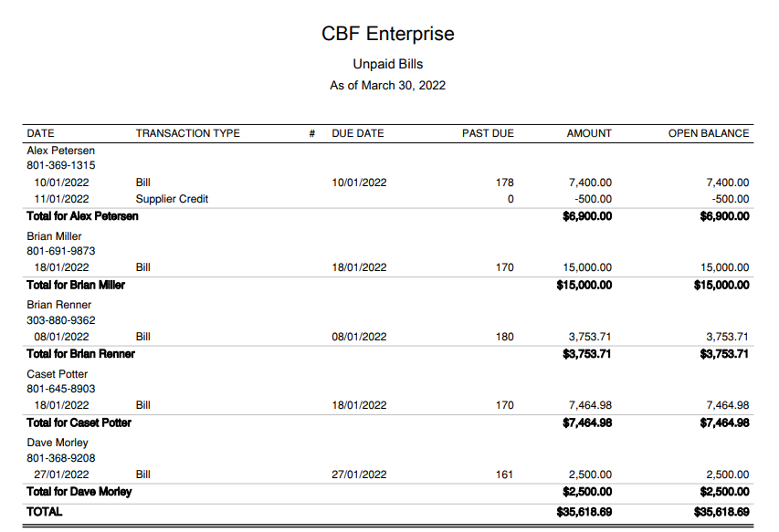779x532 pixels.
Task: Click Caset Potter's past due value 170
Action: [504, 405]
